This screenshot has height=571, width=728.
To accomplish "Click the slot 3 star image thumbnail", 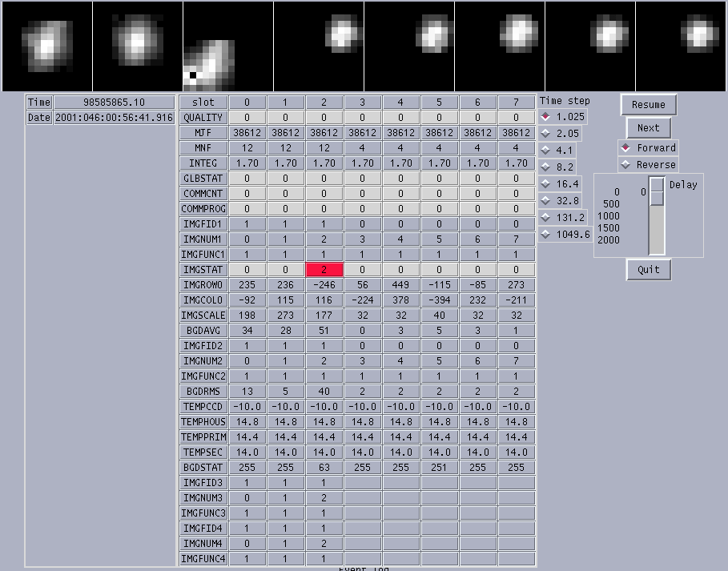I will [319, 46].
